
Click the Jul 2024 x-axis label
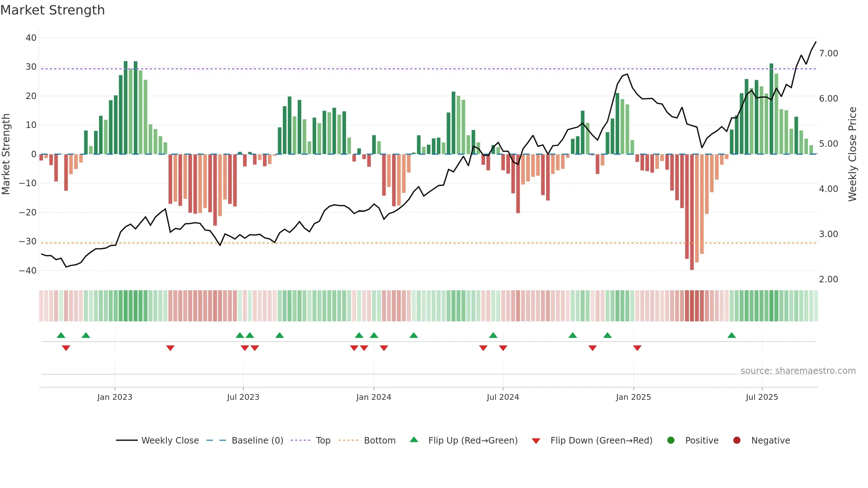[503, 397]
